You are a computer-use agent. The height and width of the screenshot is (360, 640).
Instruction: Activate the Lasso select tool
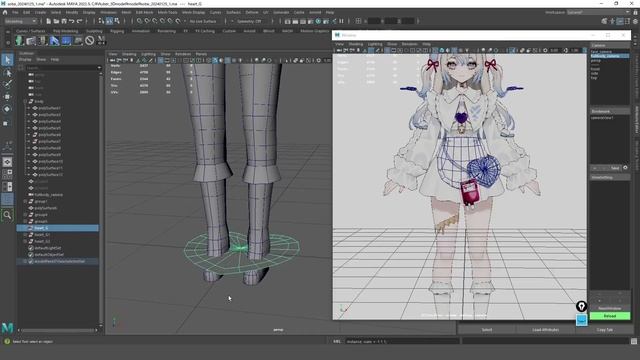pyautogui.click(x=7, y=73)
